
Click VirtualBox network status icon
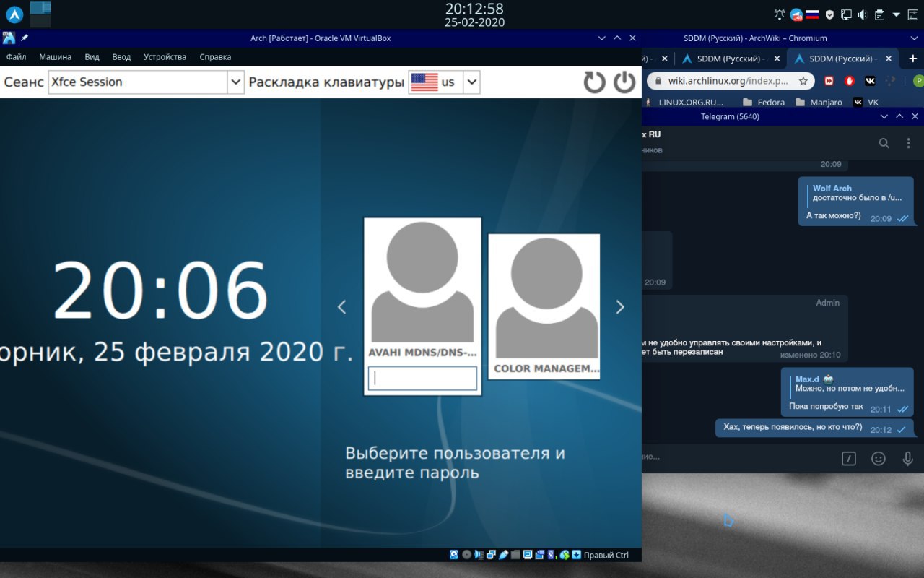click(x=491, y=555)
